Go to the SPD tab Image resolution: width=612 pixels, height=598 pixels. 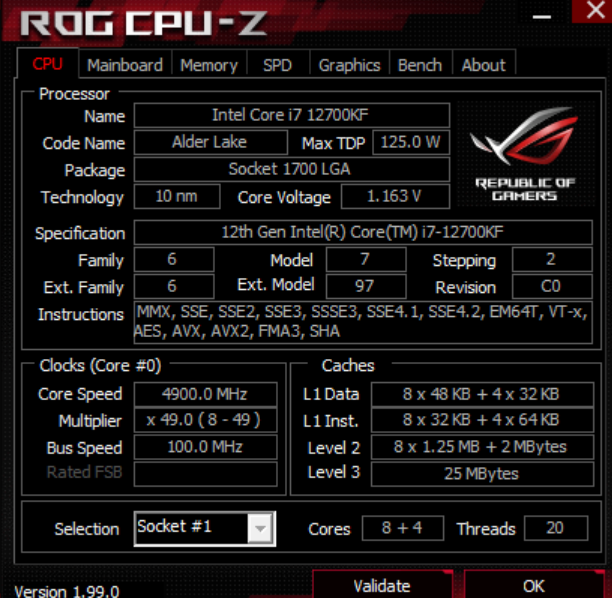(278, 65)
